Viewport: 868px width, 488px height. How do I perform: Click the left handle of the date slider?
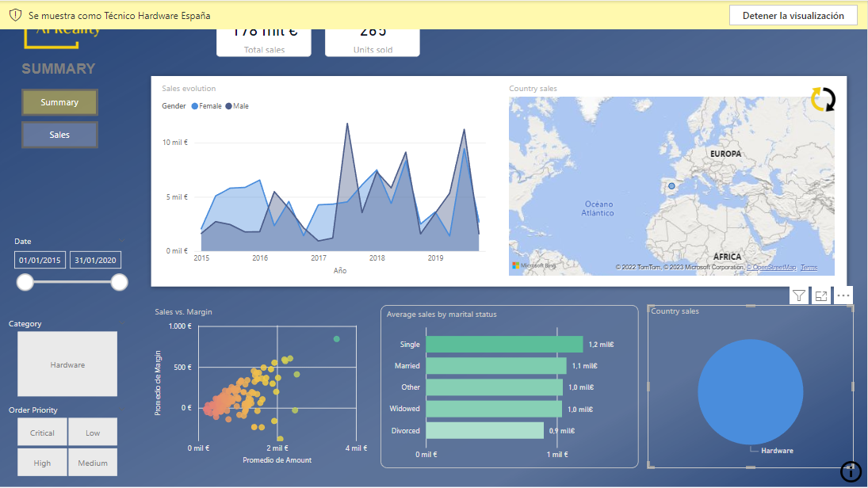[x=25, y=282]
